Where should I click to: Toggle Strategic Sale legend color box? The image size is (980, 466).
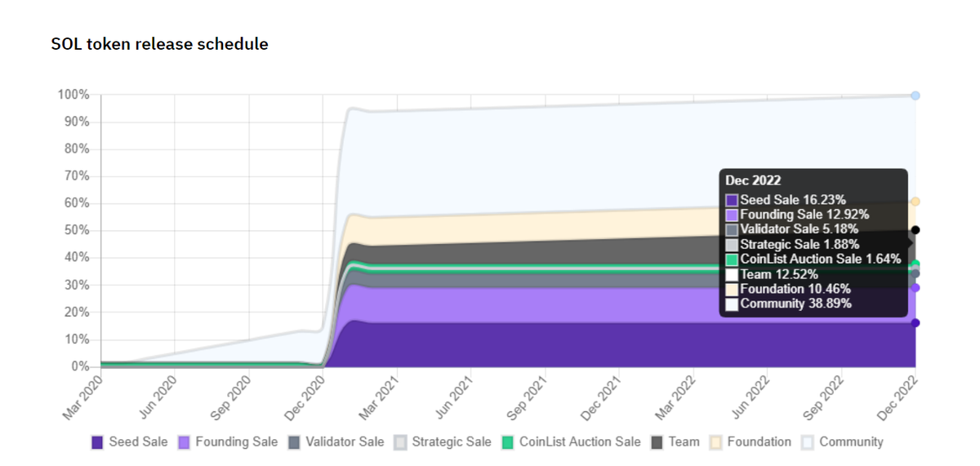pos(400,442)
